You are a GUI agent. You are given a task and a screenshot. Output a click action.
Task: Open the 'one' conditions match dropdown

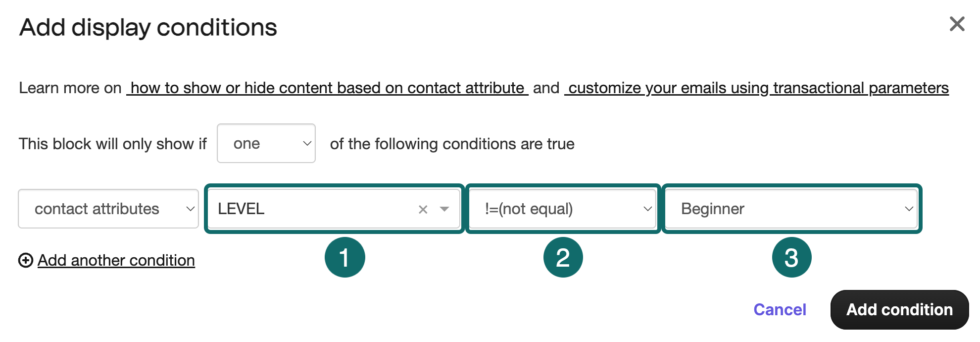pos(266,143)
